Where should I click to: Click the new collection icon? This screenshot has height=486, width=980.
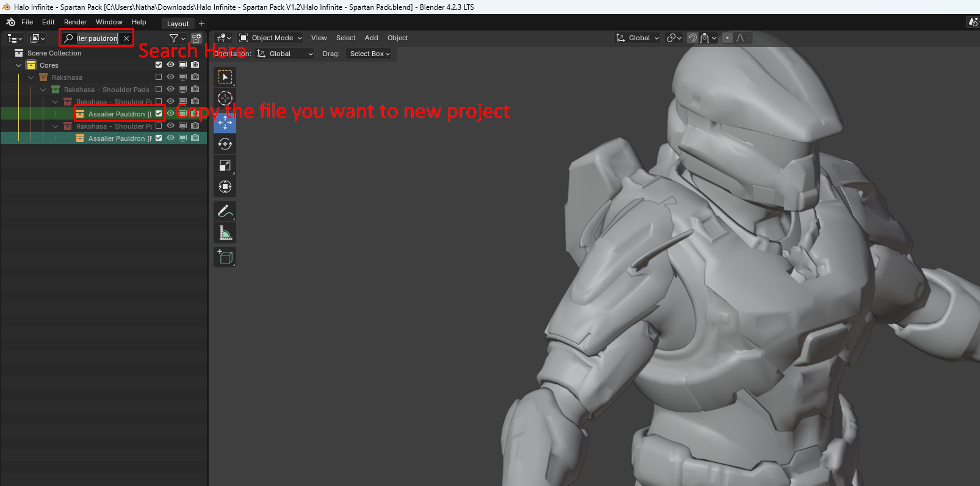196,38
